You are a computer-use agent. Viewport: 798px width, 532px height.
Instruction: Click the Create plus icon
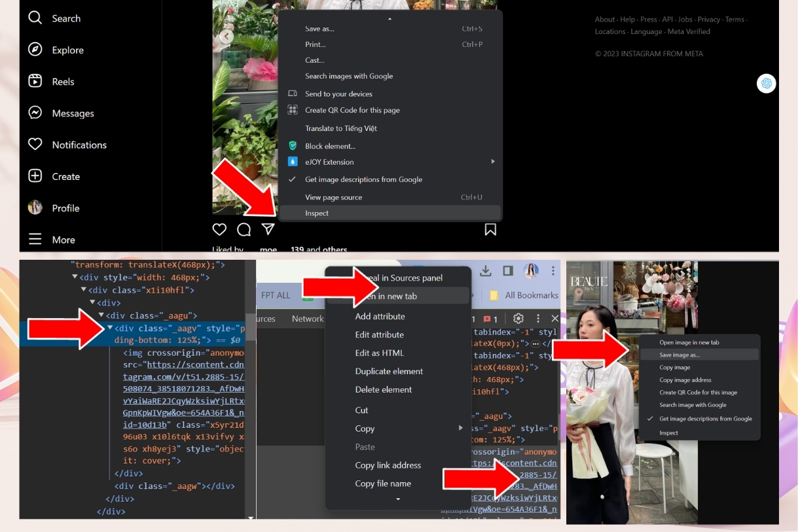(x=35, y=176)
